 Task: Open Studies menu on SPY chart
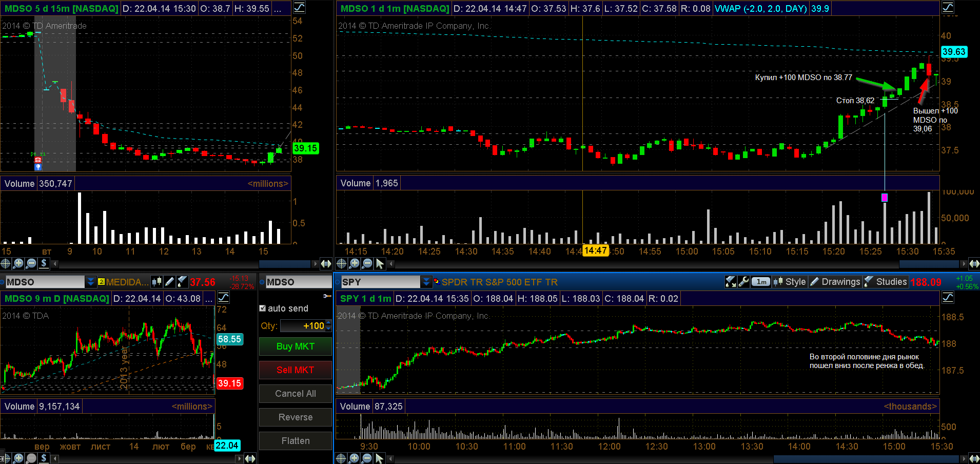[x=886, y=282]
